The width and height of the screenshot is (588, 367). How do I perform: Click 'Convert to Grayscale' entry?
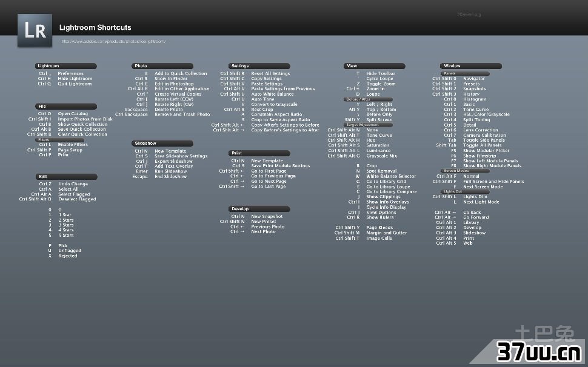[274, 104]
